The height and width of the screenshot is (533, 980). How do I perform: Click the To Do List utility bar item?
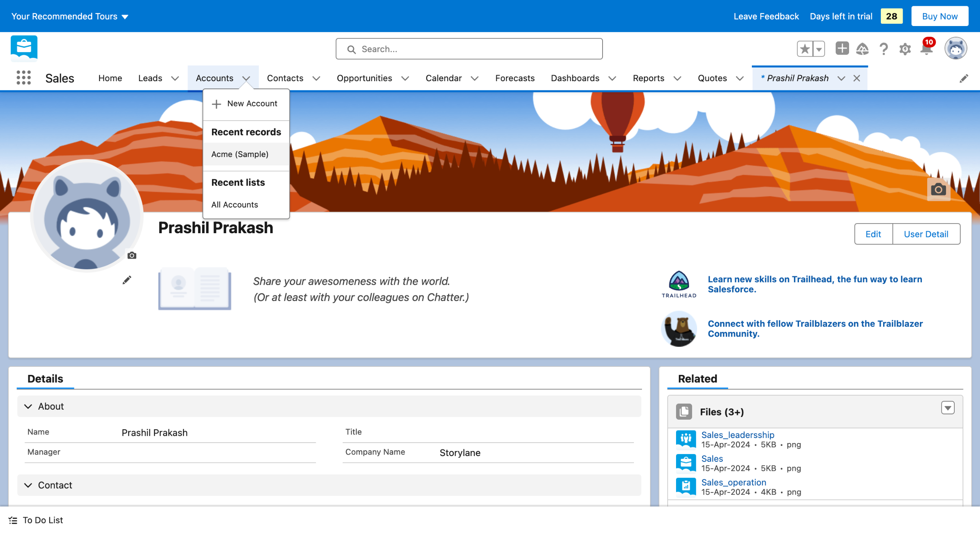pos(36,520)
